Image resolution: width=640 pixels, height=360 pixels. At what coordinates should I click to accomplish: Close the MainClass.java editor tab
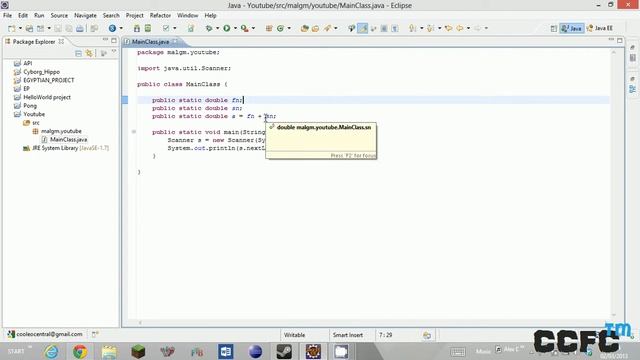coord(175,42)
